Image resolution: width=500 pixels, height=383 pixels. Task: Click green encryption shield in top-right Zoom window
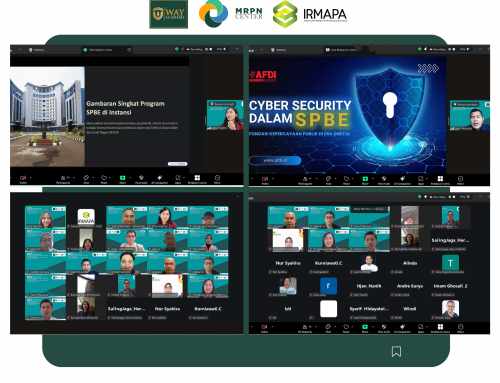click(420, 49)
